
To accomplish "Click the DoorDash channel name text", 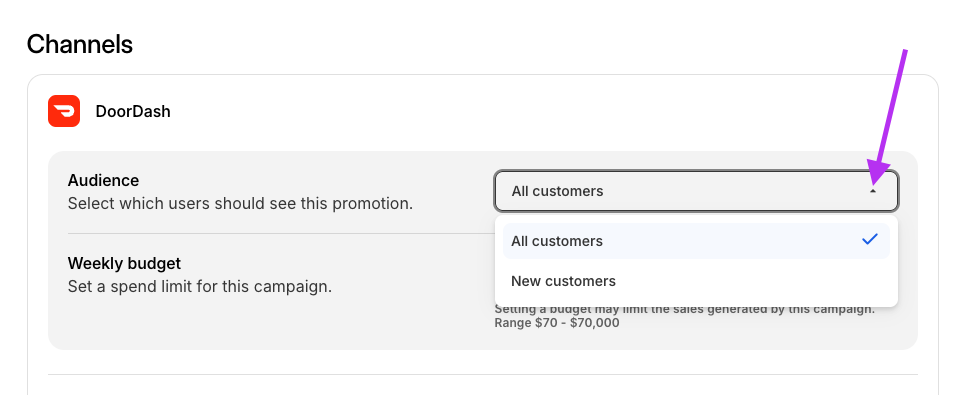I will [x=133, y=111].
